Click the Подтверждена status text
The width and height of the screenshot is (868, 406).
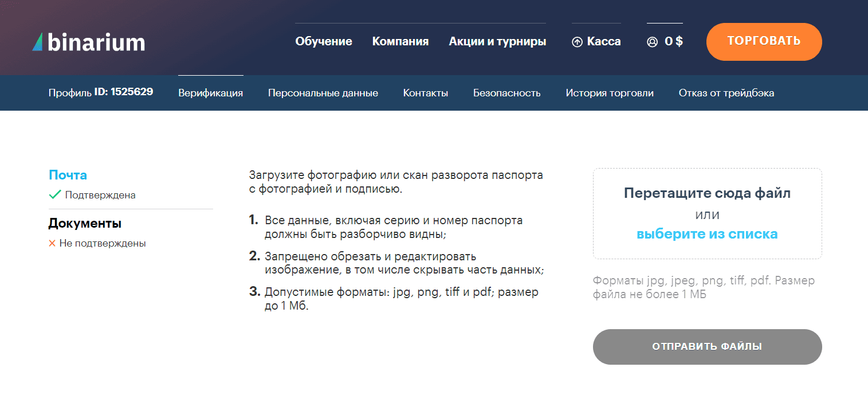[100, 195]
